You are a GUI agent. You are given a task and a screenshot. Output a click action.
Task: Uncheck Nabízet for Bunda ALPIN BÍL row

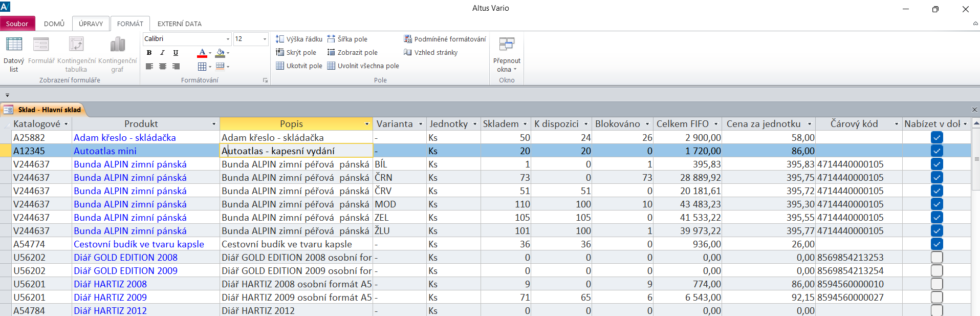[937, 164]
